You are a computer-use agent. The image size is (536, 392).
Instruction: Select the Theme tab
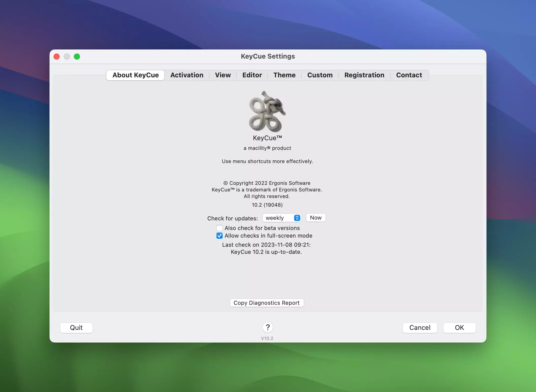pyautogui.click(x=284, y=75)
